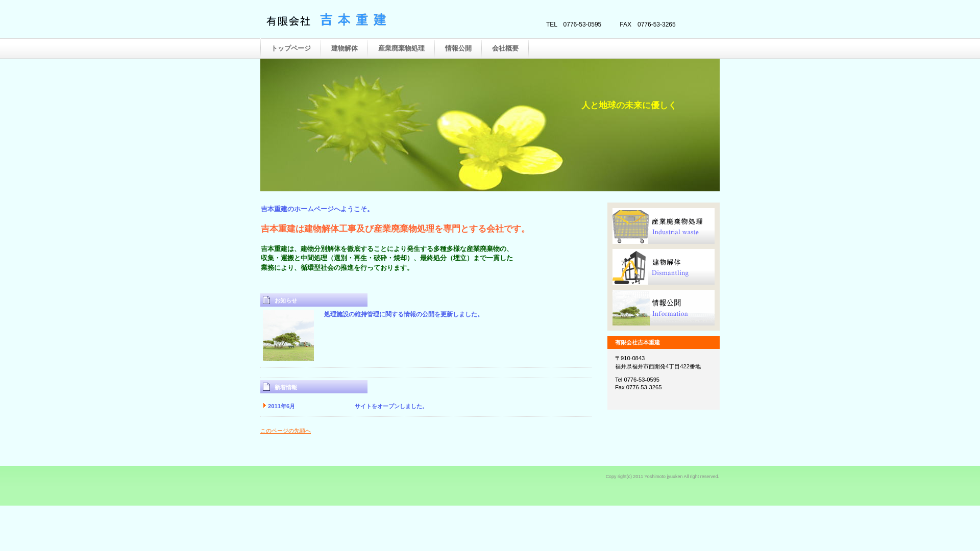
Task: Click the tree photo thumbnail under お知らせ
Action: (x=288, y=335)
